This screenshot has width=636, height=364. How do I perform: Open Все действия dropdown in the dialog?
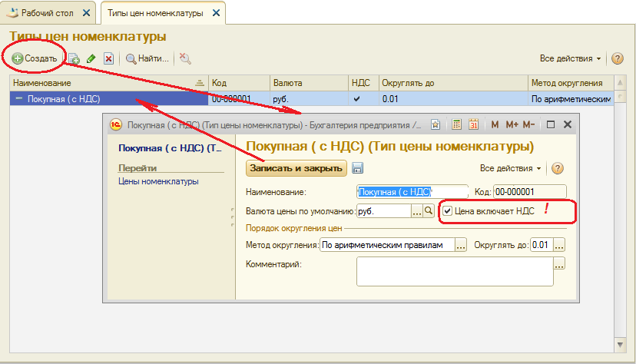[x=511, y=168]
